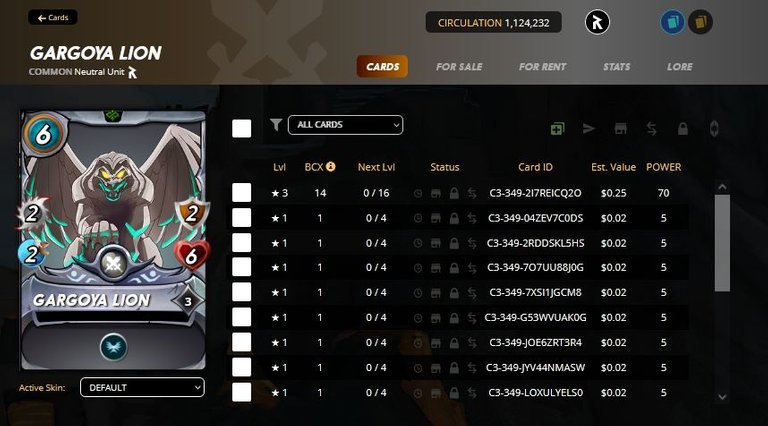Click the green combine cards icon
The height and width of the screenshot is (426, 768).
click(557, 129)
